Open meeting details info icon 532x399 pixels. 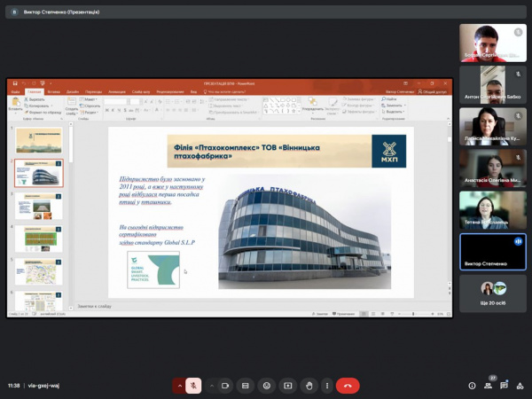[x=472, y=386]
